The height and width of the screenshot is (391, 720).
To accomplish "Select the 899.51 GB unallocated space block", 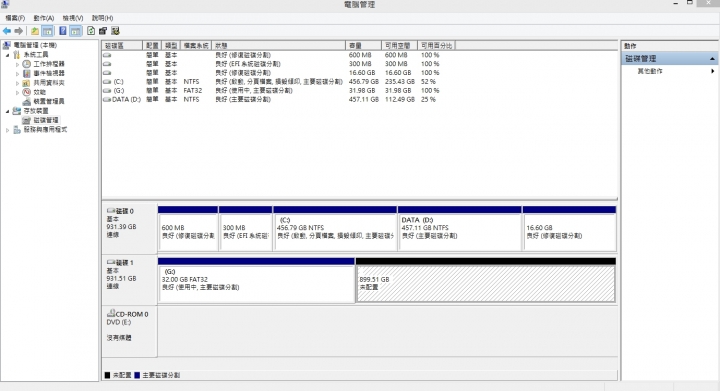I will click(x=486, y=280).
